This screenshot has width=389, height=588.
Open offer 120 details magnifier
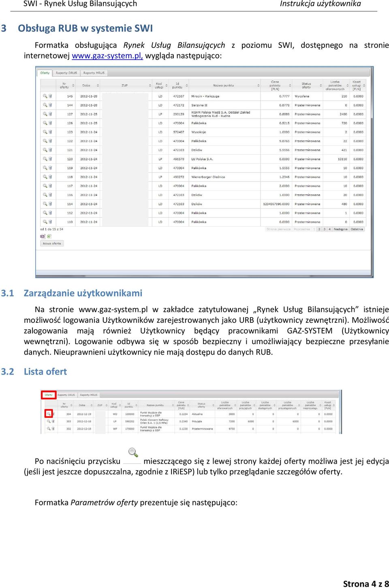[45, 159]
